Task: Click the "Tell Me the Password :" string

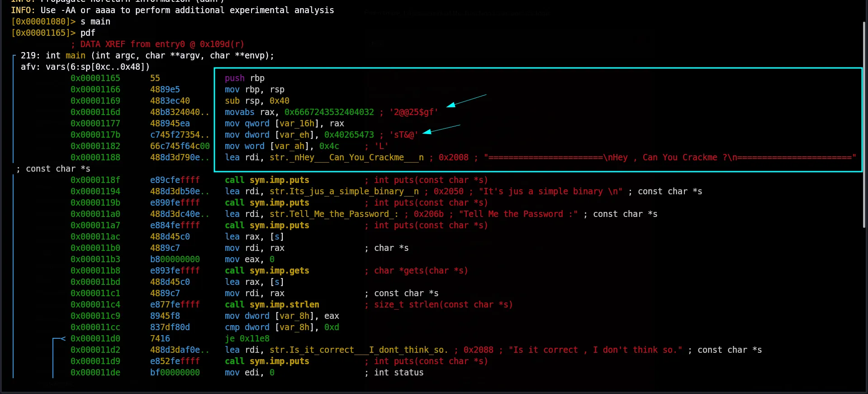Action: click(518, 214)
